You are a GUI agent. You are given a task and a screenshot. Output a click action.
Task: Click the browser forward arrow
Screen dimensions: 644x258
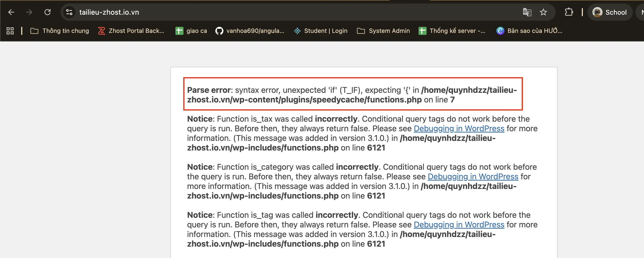29,12
